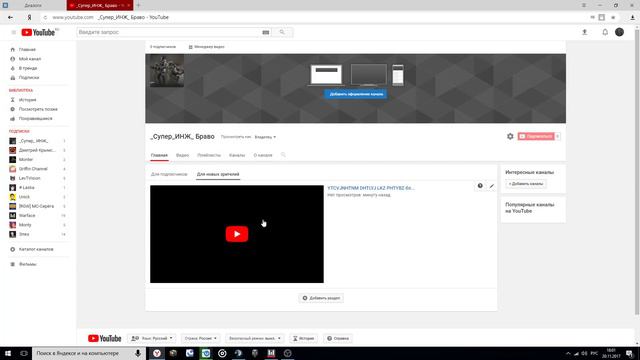640x360 pixels.
Task: Open Понравившиеся in the sidebar
Action: [35, 118]
